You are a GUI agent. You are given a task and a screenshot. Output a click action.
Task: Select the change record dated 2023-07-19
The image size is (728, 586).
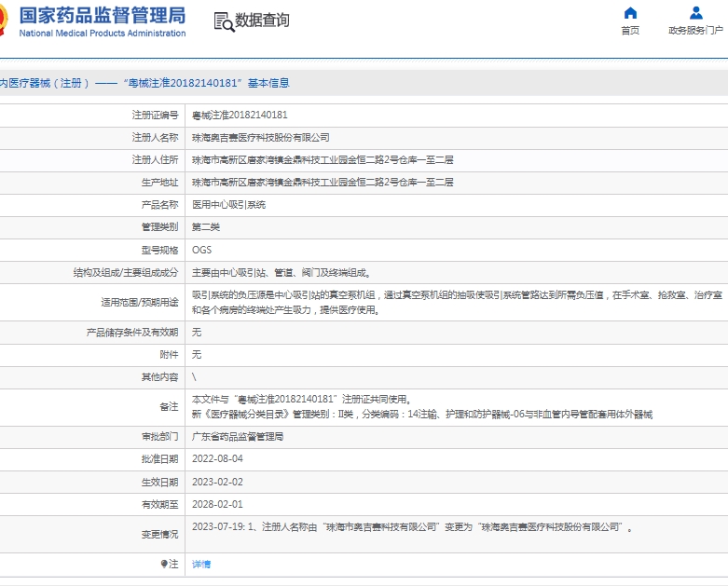pyautogui.click(x=412, y=526)
